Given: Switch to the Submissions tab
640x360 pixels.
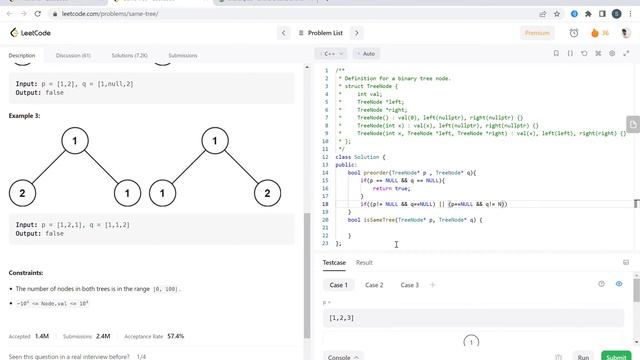Looking at the screenshot, I should pyautogui.click(x=183, y=55).
